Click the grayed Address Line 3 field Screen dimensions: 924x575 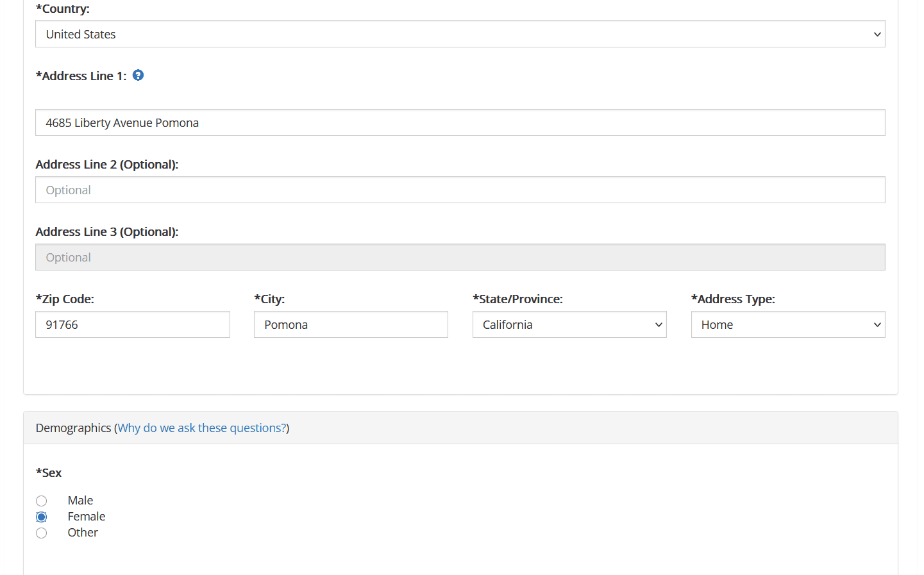pyautogui.click(x=460, y=257)
